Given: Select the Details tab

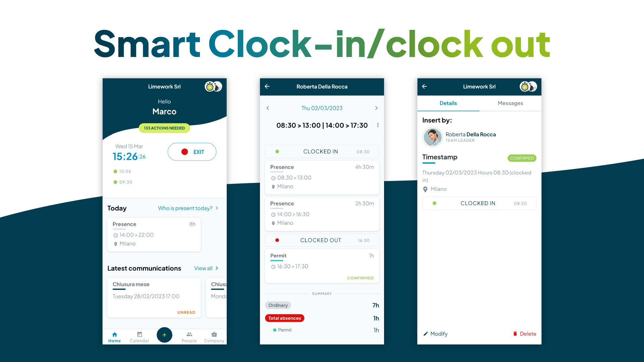Looking at the screenshot, I should pyautogui.click(x=448, y=103).
